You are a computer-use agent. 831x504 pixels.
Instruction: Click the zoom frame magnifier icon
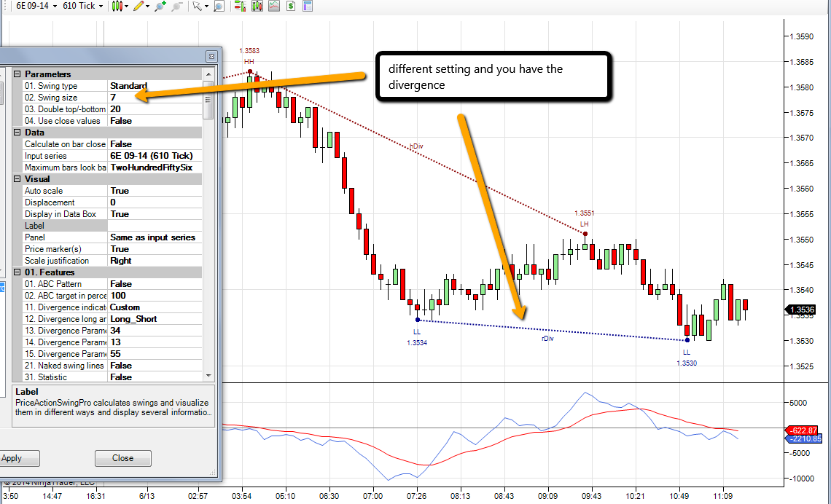point(219,6)
